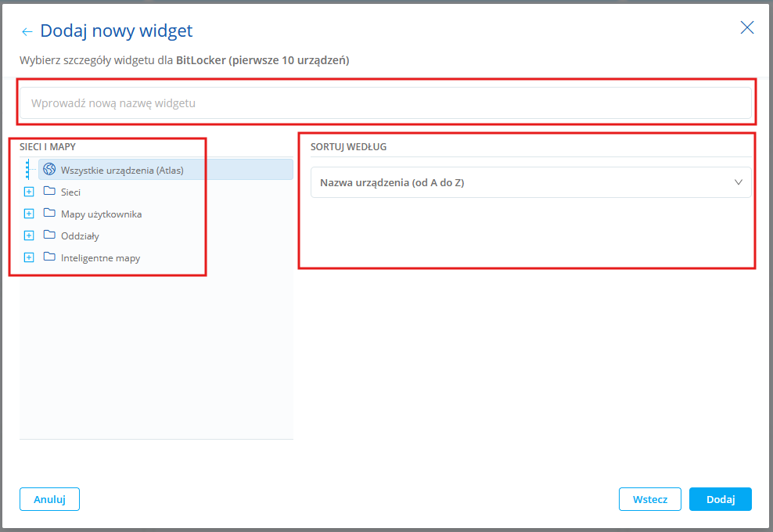
Task: Expand the Mapy użytkownika node
Action: [x=29, y=214]
